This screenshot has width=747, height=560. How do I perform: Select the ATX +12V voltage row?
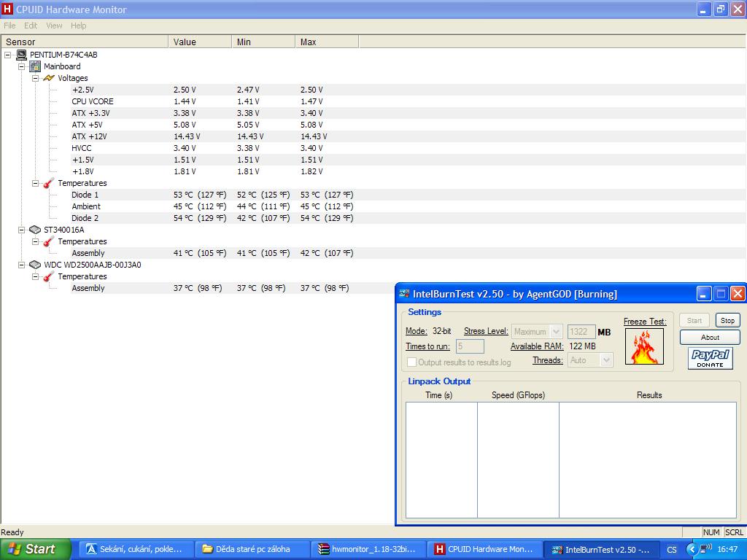click(x=409, y=136)
